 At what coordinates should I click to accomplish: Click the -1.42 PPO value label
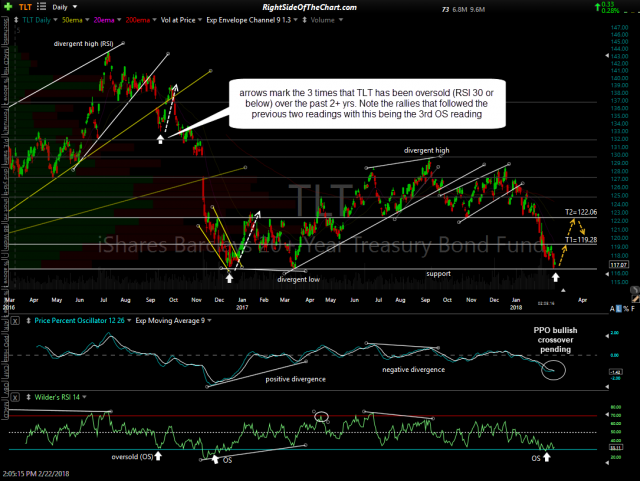(616, 372)
